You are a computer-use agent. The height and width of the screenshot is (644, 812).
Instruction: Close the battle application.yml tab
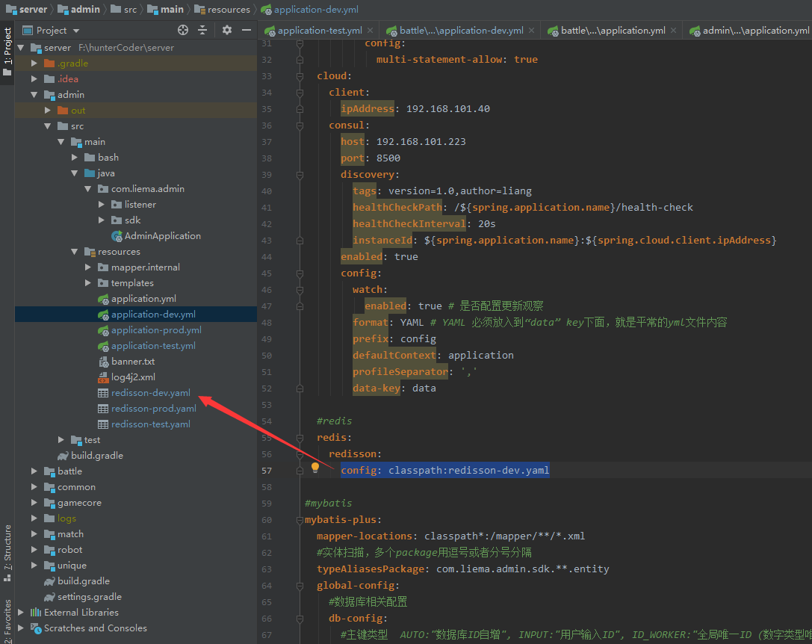673,31
